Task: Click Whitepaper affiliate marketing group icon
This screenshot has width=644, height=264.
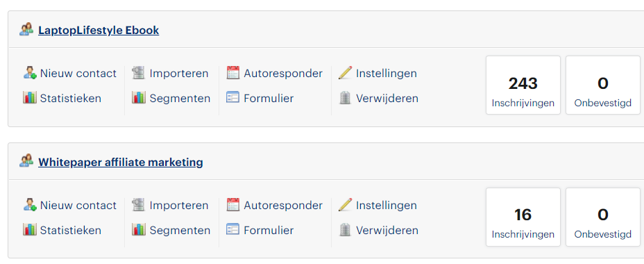Action: click(26, 160)
